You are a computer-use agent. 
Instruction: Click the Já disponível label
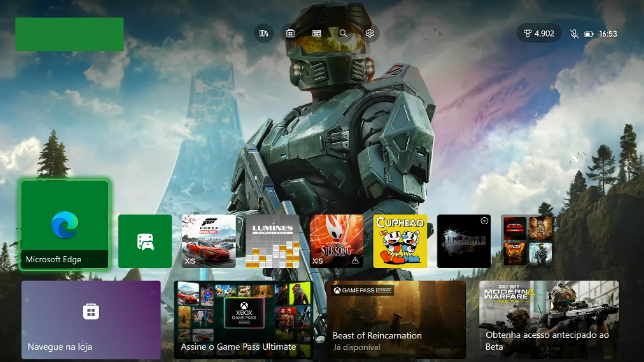coord(356,348)
